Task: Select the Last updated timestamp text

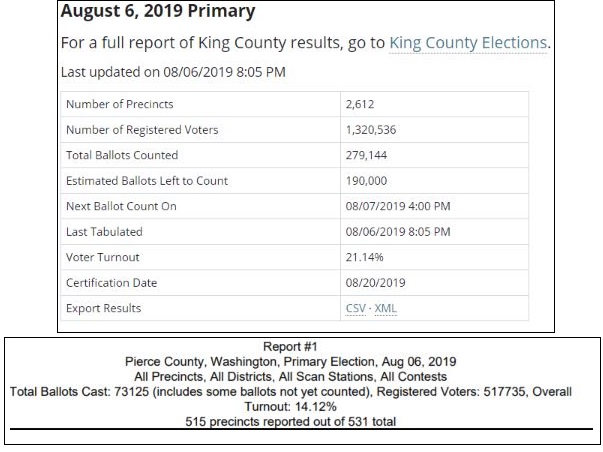Action: point(160,72)
